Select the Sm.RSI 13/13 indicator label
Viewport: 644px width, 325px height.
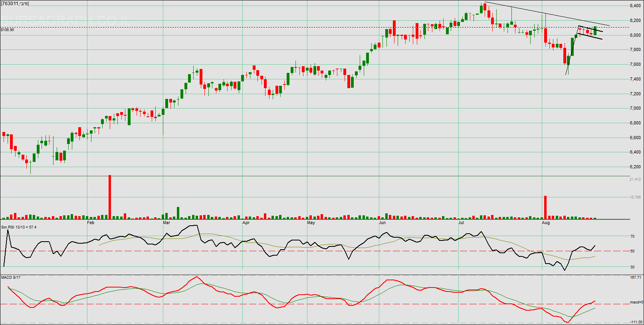click(19, 227)
